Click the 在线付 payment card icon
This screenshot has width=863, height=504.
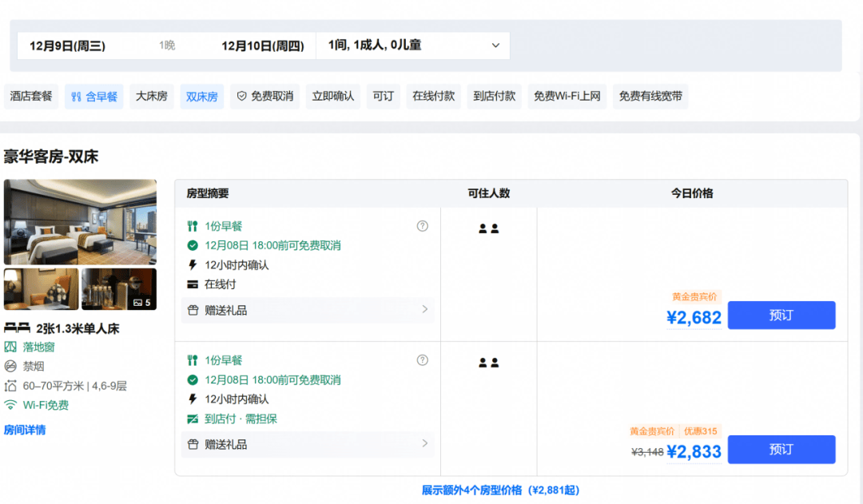click(193, 284)
